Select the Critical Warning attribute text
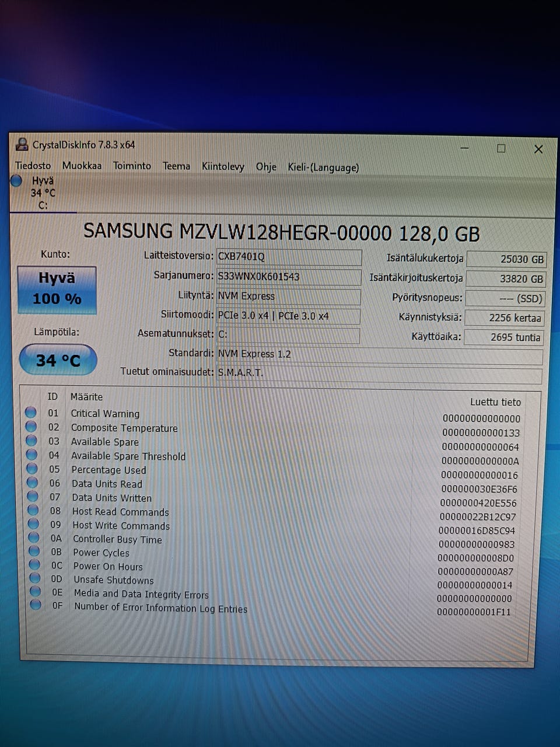 click(x=105, y=413)
